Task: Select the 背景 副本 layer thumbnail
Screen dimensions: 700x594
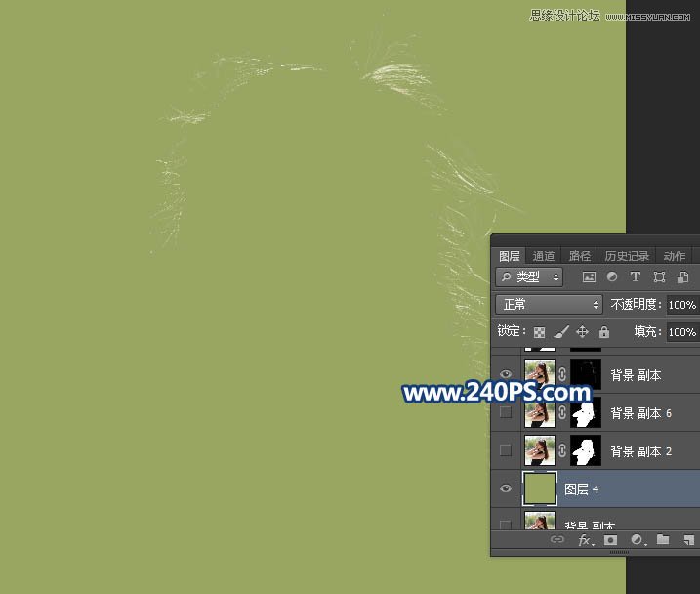Action: (540, 374)
